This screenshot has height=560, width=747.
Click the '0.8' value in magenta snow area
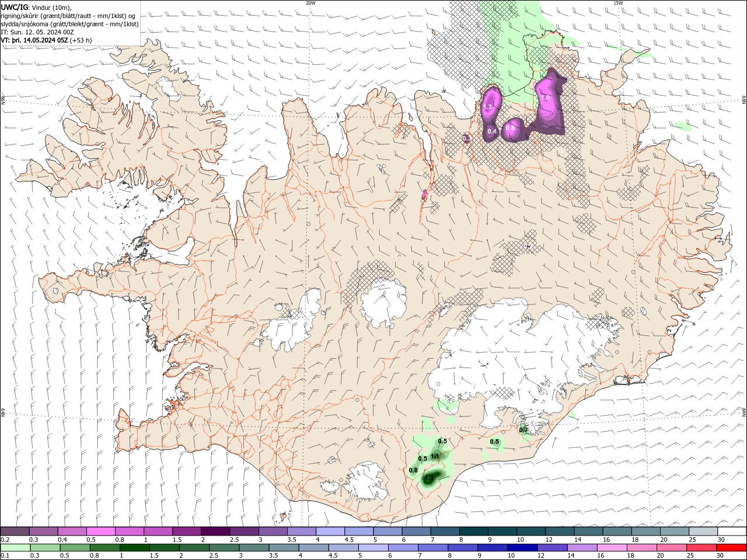pos(510,128)
